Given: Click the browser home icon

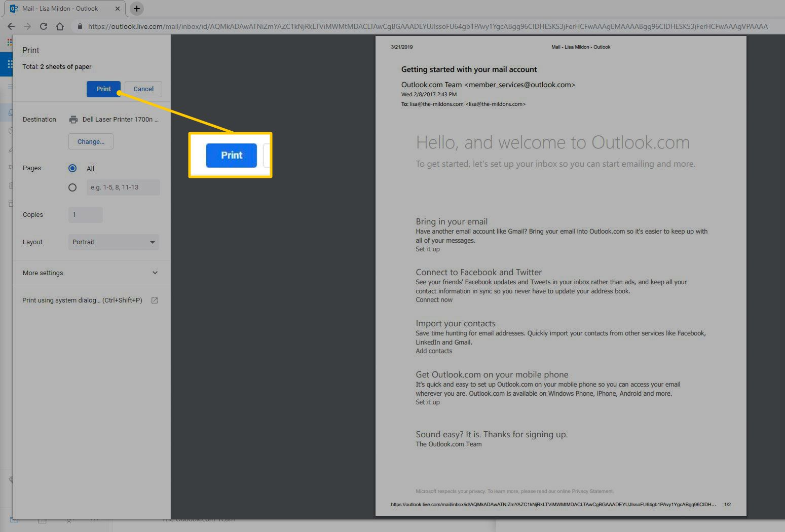Looking at the screenshot, I should coord(60,26).
